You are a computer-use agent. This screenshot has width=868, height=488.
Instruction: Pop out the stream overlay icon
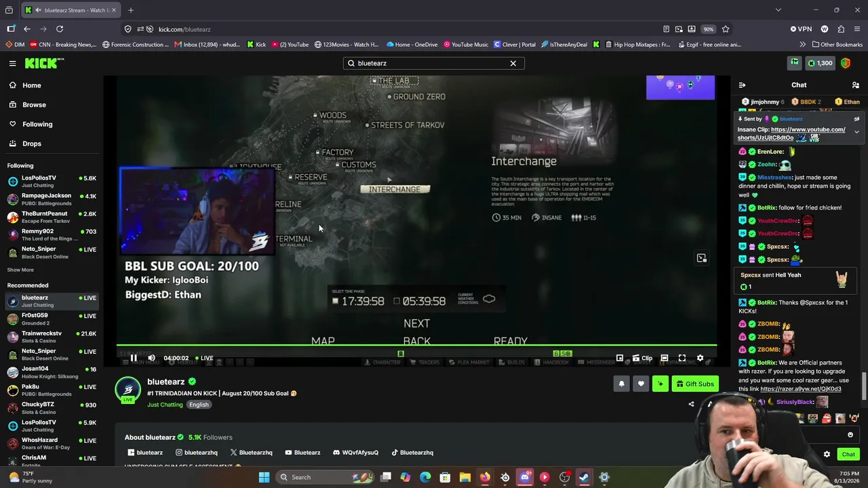pyautogui.click(x=701, y=258)
